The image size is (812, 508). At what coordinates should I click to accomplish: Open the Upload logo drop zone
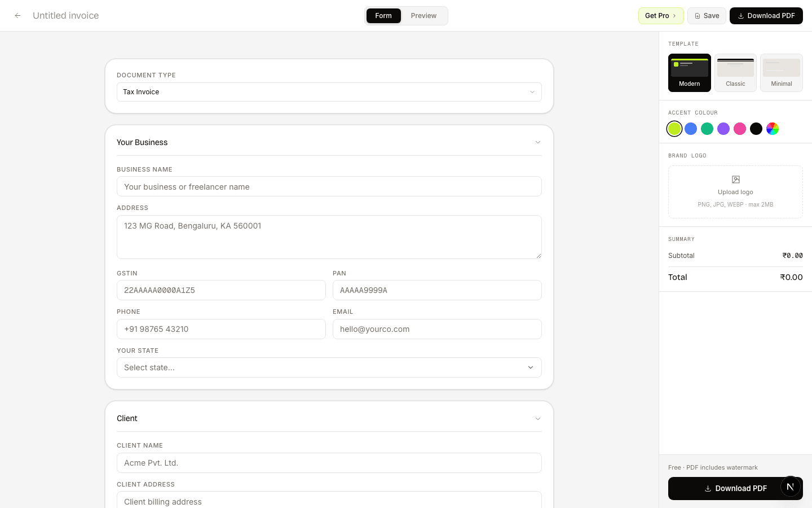point(735,192)
